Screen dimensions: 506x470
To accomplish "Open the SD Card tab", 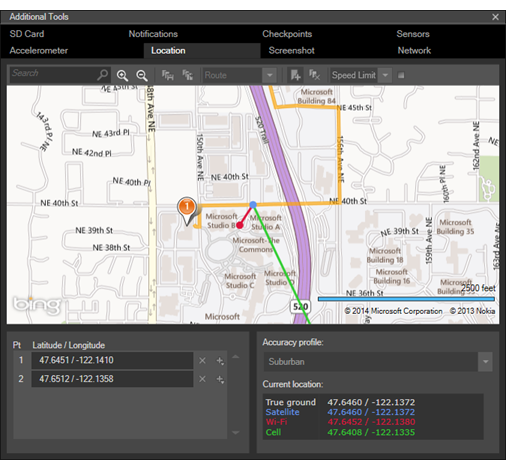I will tap(27, 34).
